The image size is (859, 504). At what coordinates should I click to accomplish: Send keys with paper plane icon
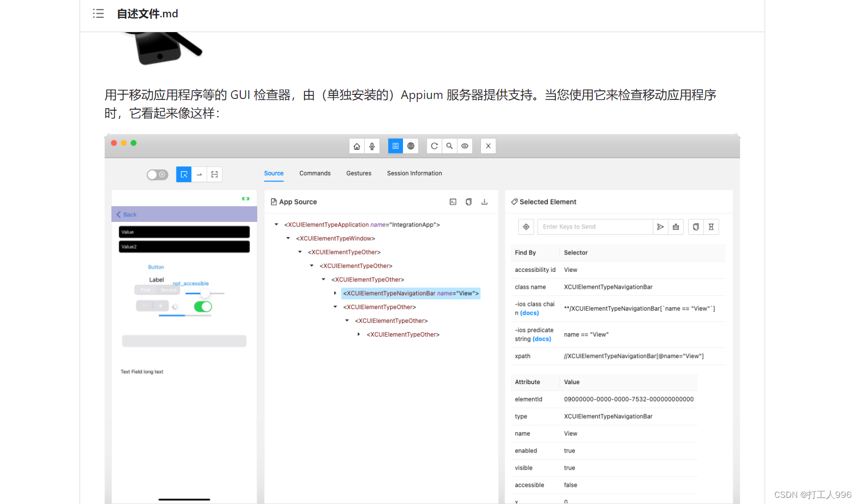(661, 227)
